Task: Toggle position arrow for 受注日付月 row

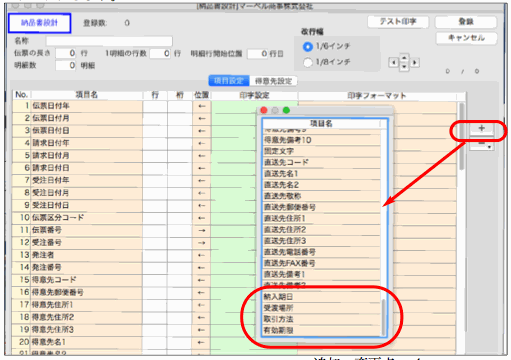Action: pos(202,193)
